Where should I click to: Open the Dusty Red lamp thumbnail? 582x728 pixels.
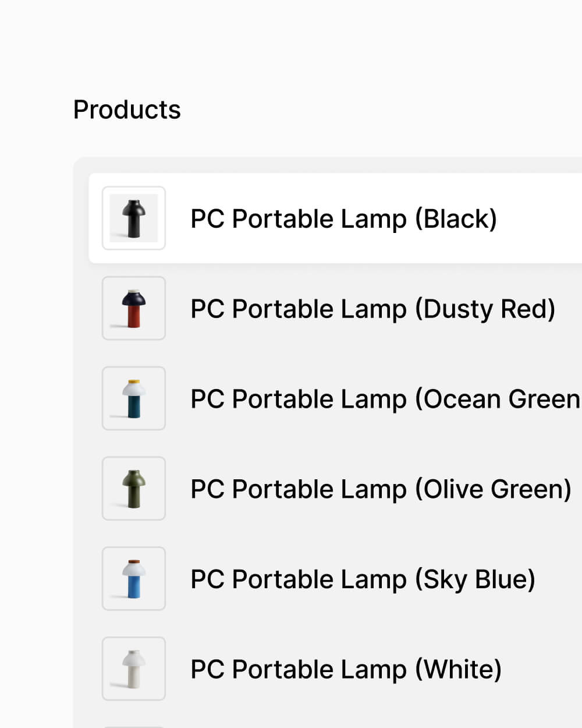[134, 309]
